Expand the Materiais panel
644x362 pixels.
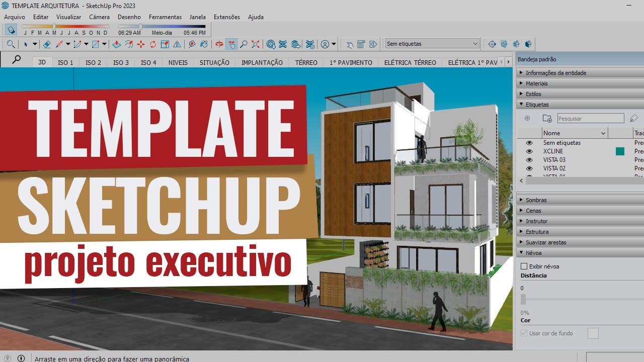[581, 83]
